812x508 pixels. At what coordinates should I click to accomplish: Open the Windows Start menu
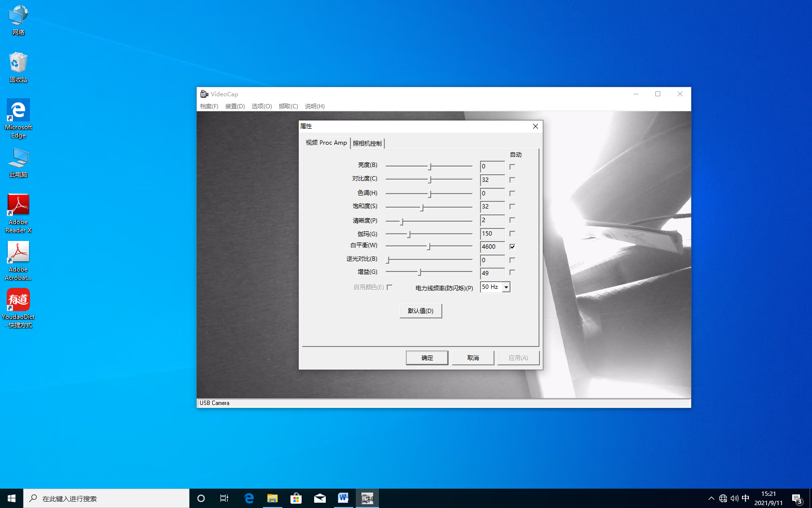click(x=12, y=498)
